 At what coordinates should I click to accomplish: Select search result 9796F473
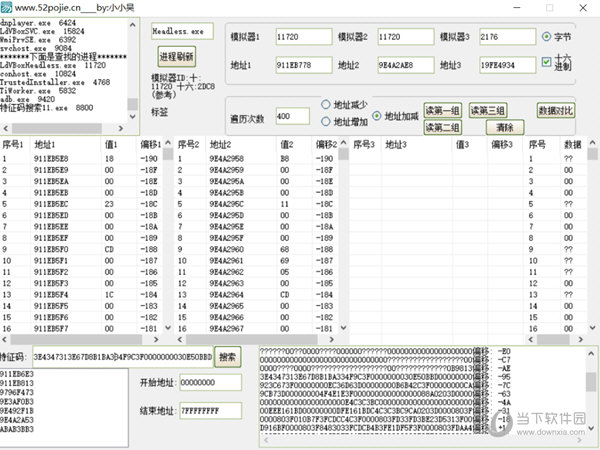point(17,392)
